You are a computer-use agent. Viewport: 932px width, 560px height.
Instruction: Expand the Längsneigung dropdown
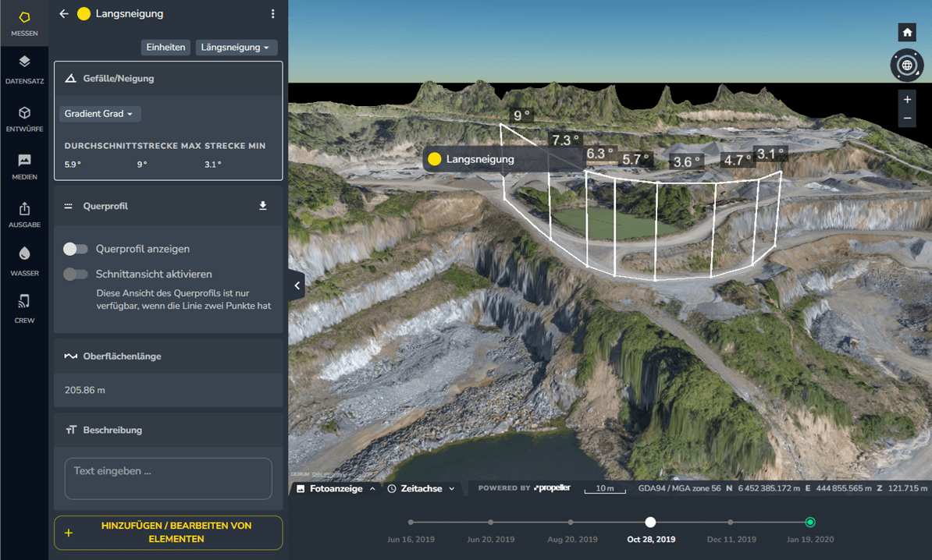pyautogui.click(x=236, y=48)
